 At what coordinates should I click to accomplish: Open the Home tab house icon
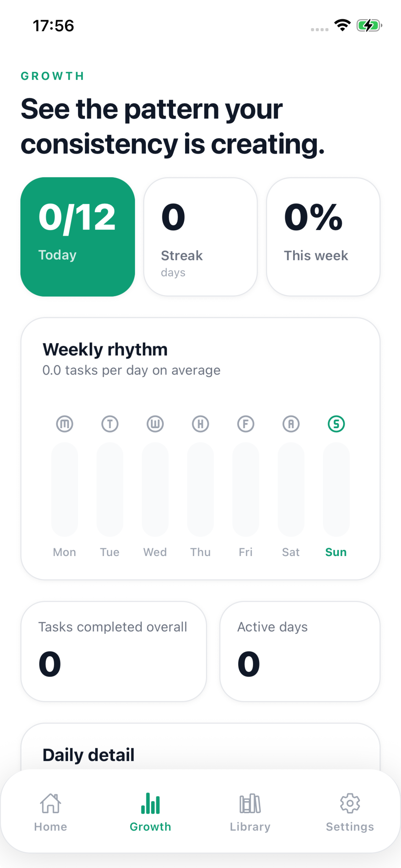click(x=51, y=803)
